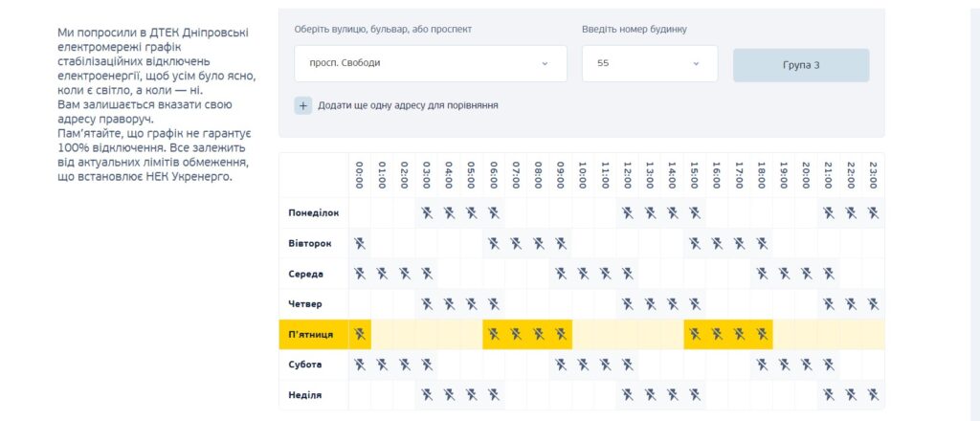Click highlighted Friday 06:00 outage icon
Image resolution: width=980 pixels, height=421 pixels.
(x=494, y=334)
